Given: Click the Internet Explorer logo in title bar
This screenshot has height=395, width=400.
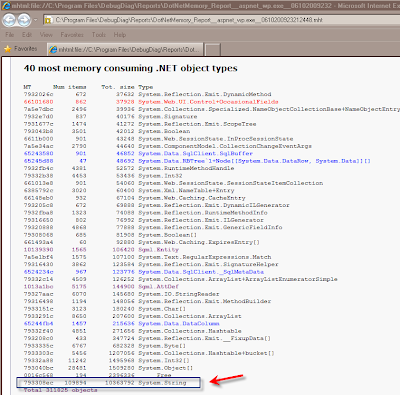Looking at the screenshot, I should pos(6,6).
